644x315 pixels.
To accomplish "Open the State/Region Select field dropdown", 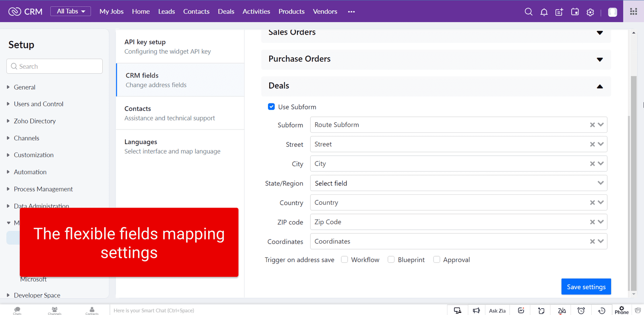I will click(x=458, y=183).
